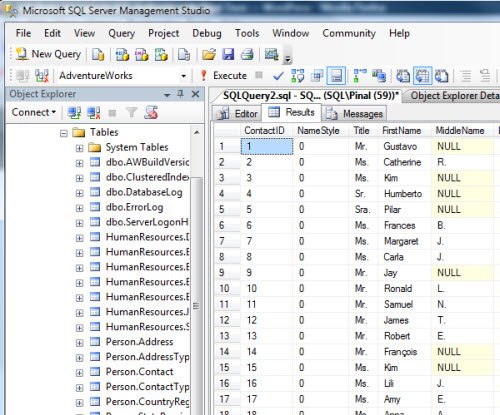The image size is (500, 415).
Task: Open the Object Explorer window position arrow
Action: click(167, 95)
